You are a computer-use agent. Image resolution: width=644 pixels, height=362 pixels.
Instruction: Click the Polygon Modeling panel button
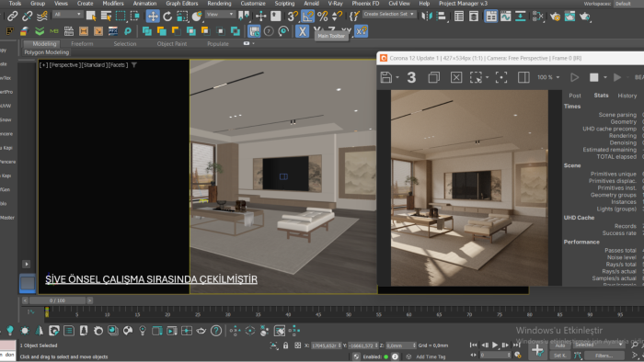click(46, 52)
